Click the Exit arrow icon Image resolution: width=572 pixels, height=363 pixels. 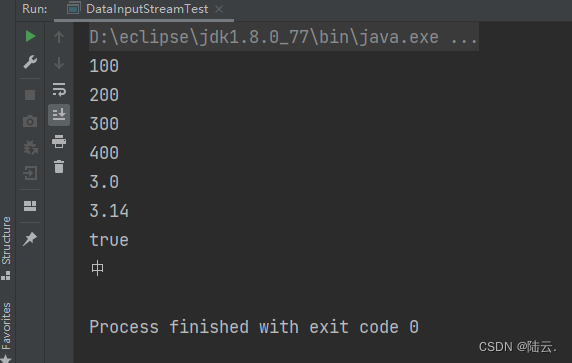(30, 173)
